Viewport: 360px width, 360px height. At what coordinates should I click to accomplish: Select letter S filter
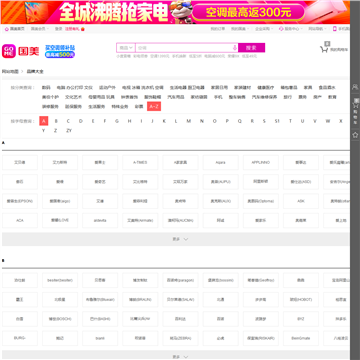pyautogui.click(x=264, y=121)
